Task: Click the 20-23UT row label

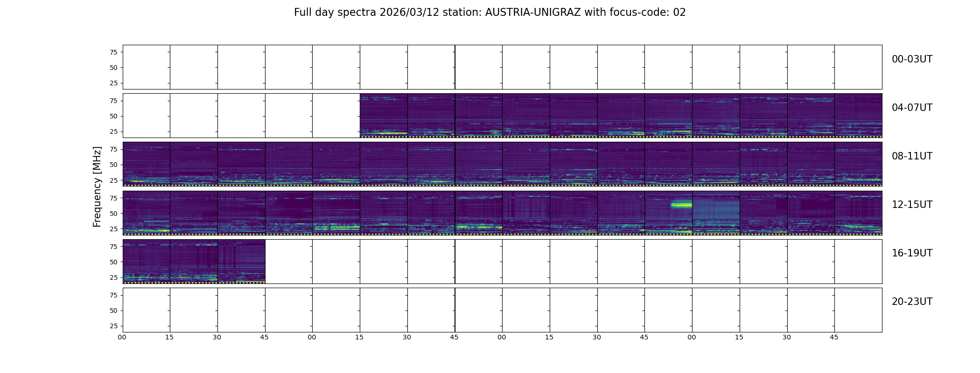Action: coord(912,302)
